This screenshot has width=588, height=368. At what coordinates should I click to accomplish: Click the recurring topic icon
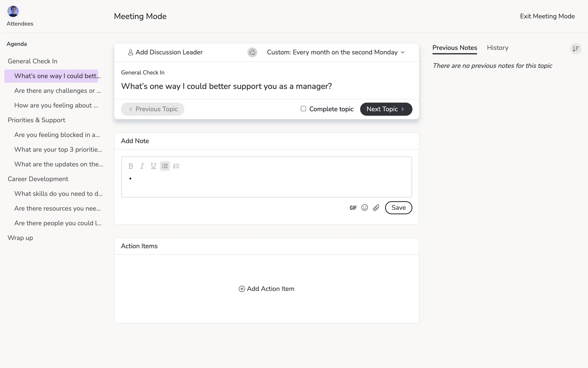(x=252, y=52)
